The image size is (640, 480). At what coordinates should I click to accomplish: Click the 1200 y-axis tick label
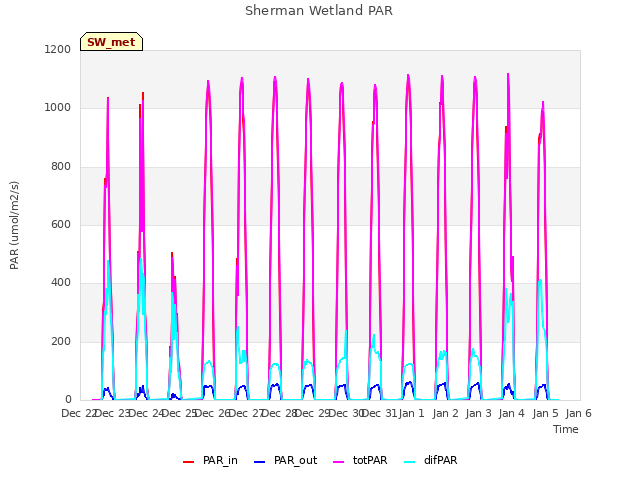tap(58, 49)
